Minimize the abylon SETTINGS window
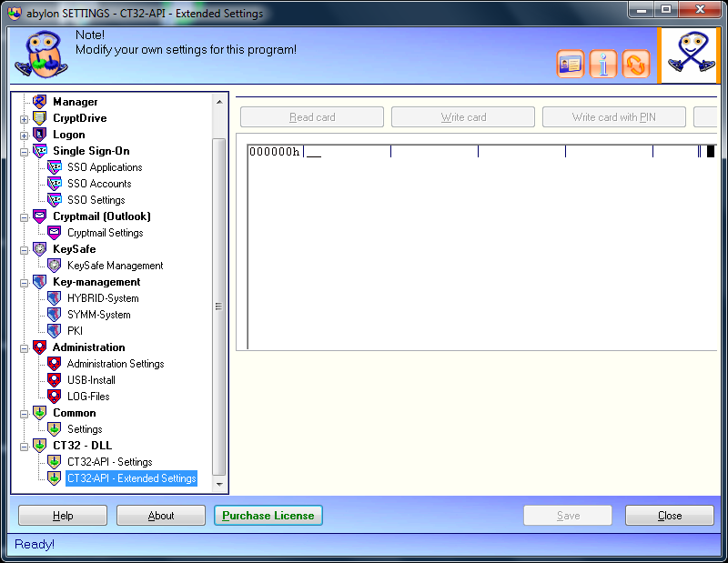Image resolution: width=728 pixels, height=563 pixels. [642, 10]
